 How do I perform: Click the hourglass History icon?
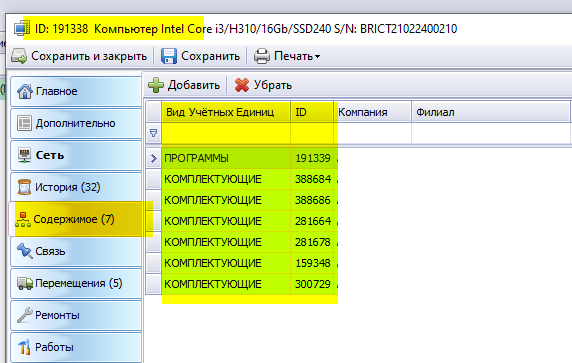pos(24,187)
